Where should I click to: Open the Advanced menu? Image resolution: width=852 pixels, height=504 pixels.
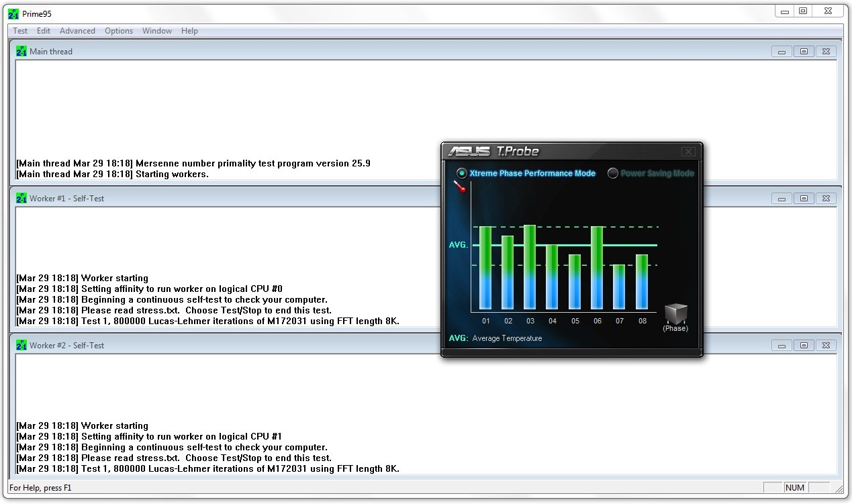(77, 31)
